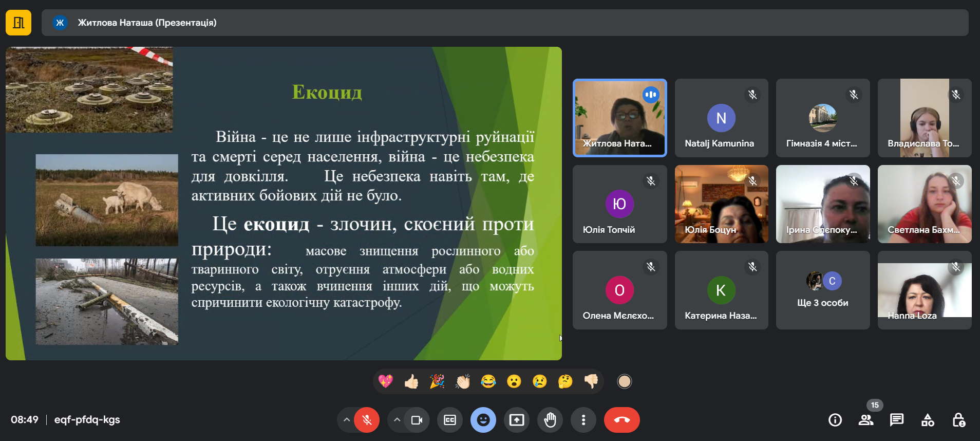Turn on closed captions

450,420
